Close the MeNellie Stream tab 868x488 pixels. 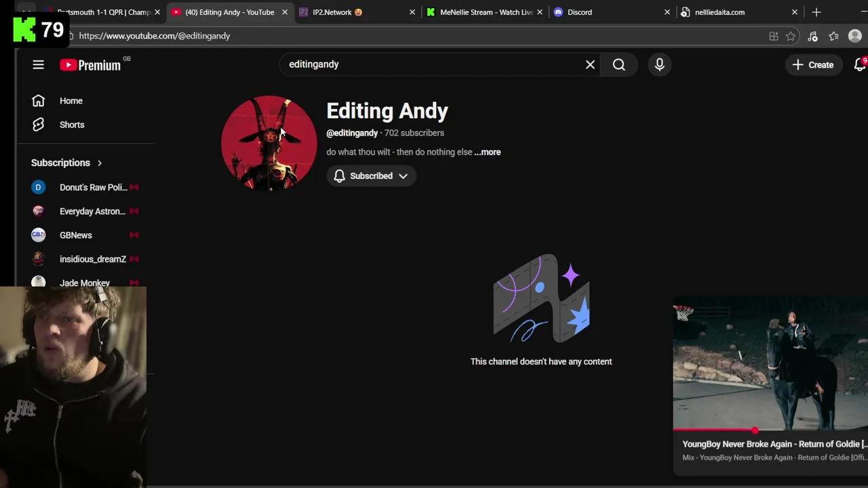click(x=540, y=12)
